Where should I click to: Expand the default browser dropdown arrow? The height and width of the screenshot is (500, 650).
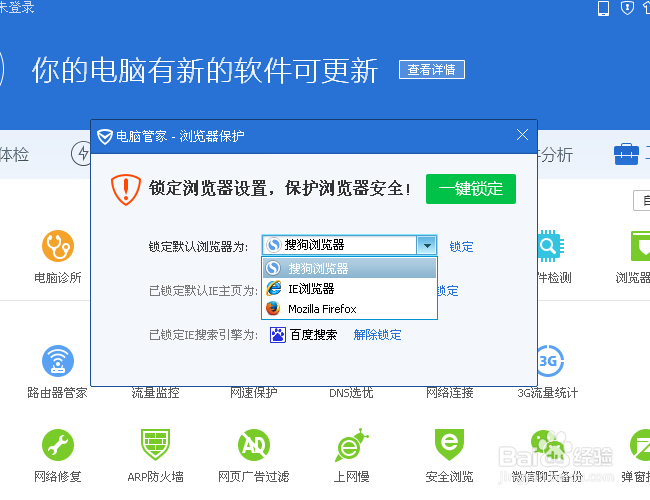click(427, 245)
